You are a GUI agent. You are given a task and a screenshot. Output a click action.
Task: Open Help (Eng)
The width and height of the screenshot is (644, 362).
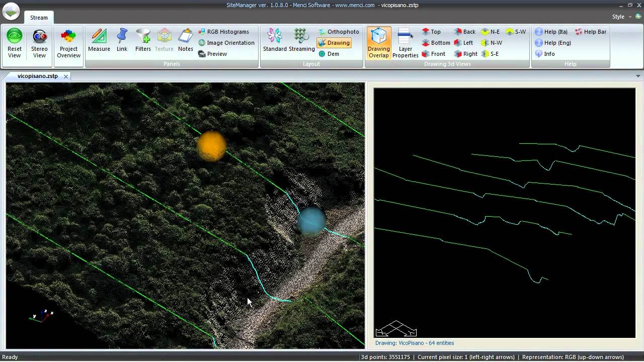(x=552, y=43)
